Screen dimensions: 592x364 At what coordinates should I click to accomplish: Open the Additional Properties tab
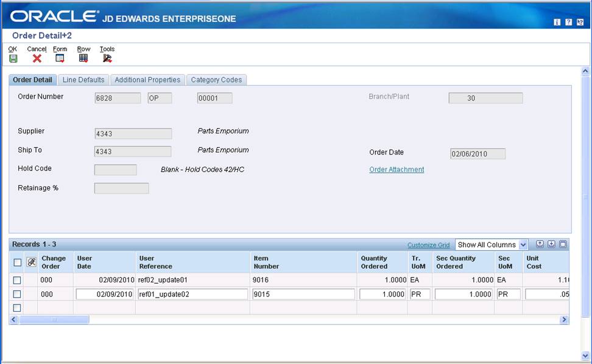pyautogui.click(x=147, y=80)
